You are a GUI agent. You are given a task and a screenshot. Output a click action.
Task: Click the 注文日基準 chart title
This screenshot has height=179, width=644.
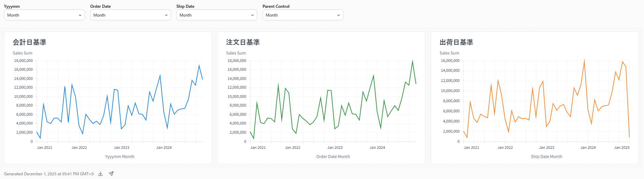(x=243, y=42)
